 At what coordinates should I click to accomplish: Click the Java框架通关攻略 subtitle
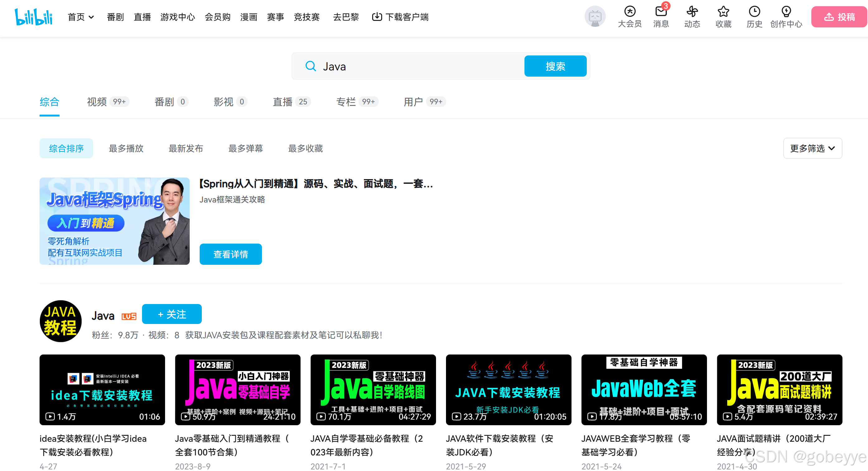pos(232,199)
